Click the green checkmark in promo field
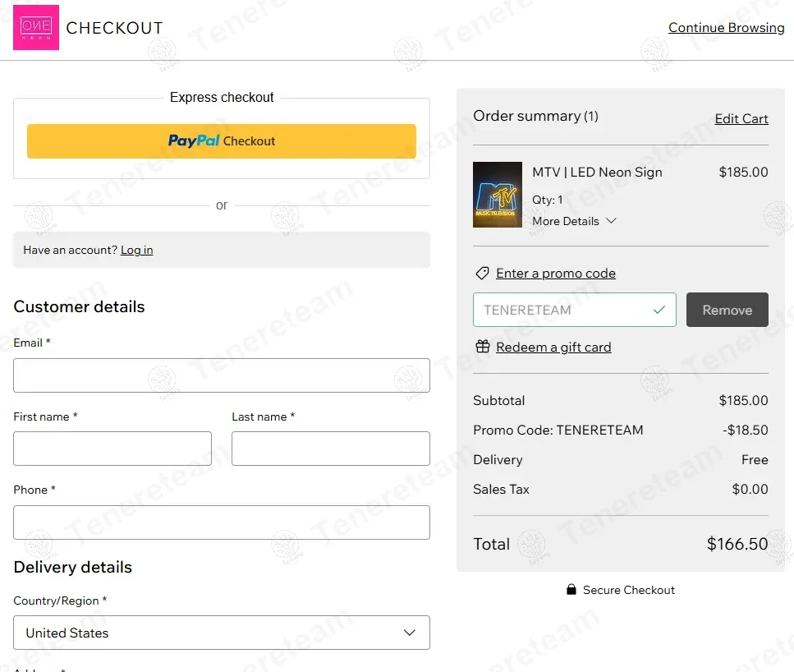794x672 pixels. [659, 310]
